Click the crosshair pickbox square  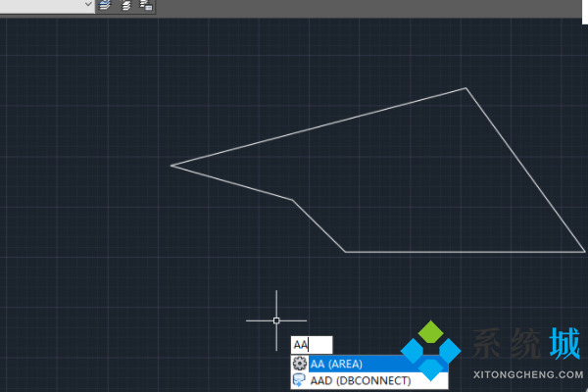[x=276, y=320]
